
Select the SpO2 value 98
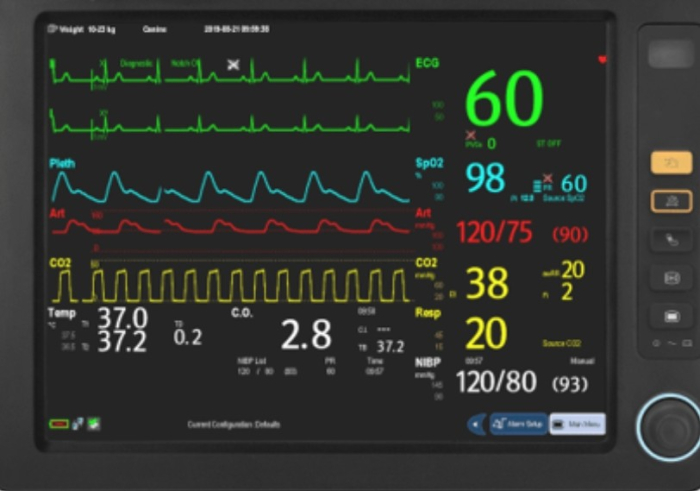tap(485, 178)
